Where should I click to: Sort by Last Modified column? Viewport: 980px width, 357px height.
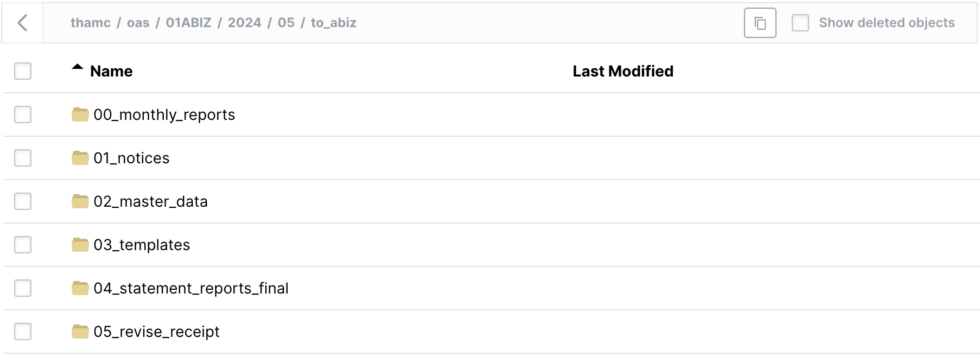tap(622, 71)
